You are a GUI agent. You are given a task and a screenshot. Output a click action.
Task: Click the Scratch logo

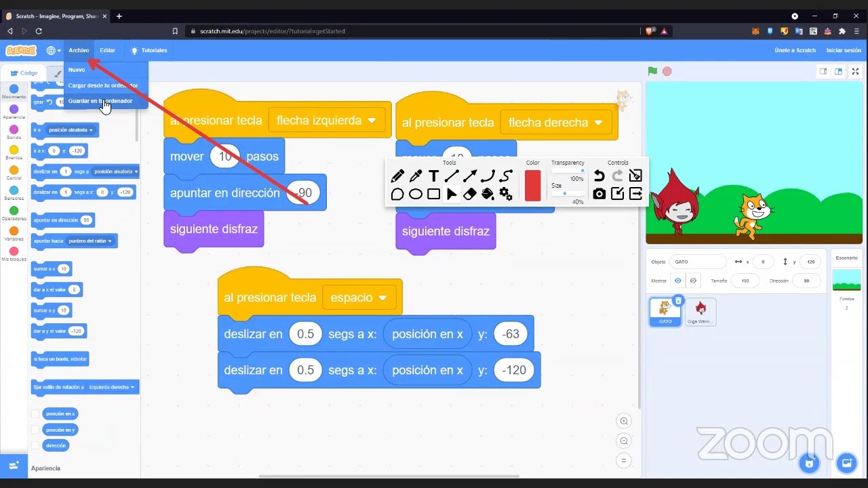[x=21, y=50]
